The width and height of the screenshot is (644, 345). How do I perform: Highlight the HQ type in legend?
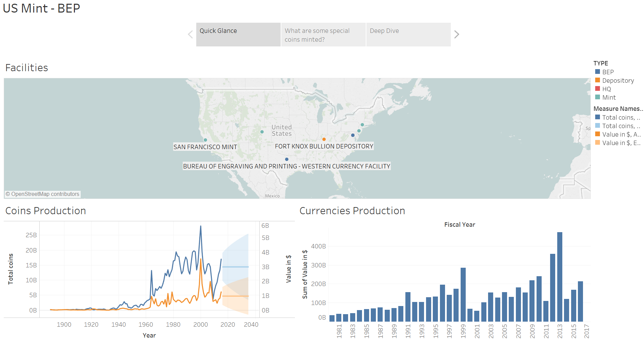[606, 89]
